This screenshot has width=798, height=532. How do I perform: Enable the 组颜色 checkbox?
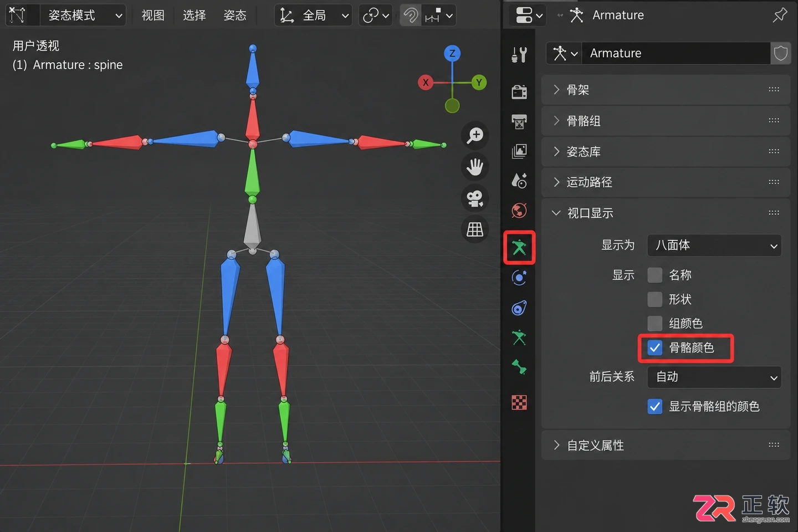point(655,323)
